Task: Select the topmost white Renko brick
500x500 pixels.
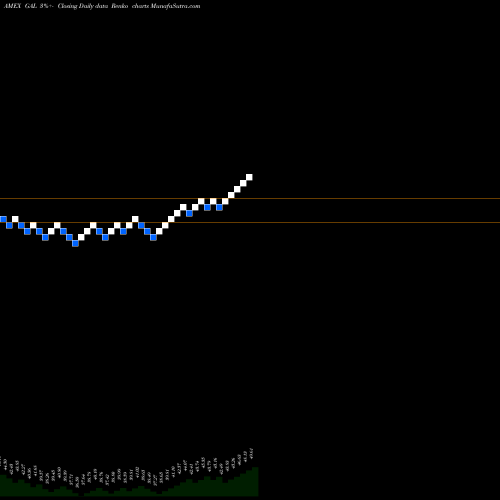Action: pyautogui.click(x=249, y=177)
